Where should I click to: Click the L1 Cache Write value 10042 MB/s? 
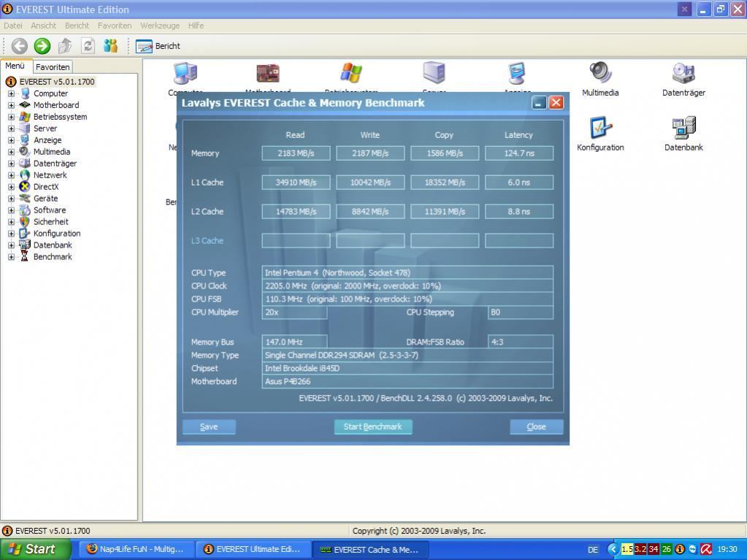point(370,183)
